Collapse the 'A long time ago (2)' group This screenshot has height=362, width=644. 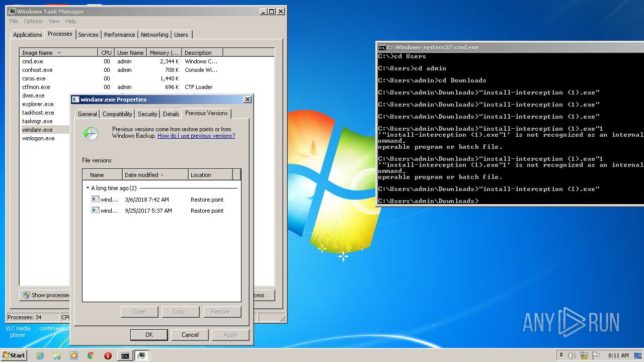[88, 188]
